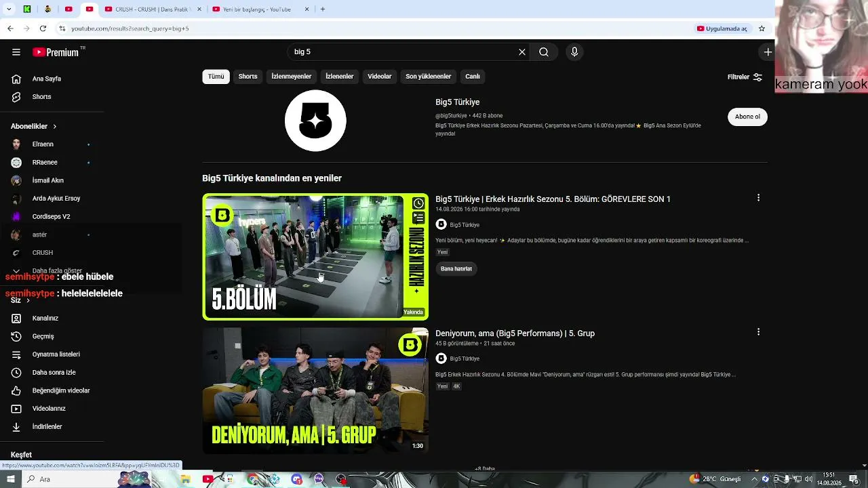This screenshot has height=488, width=868.
Task: Open Big5 Türkiye channel avatar
Action: point(315,121)
